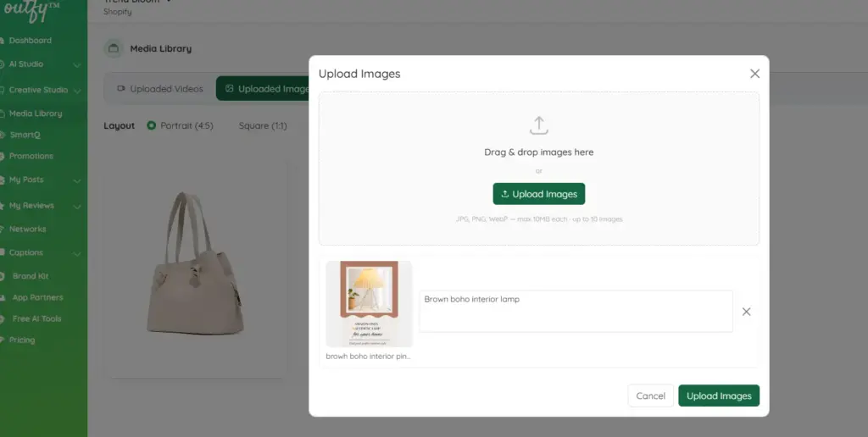Cancel the image upload
Image resolution: width=868 pixels, height=437 pixels.
[x=650, y=396]
